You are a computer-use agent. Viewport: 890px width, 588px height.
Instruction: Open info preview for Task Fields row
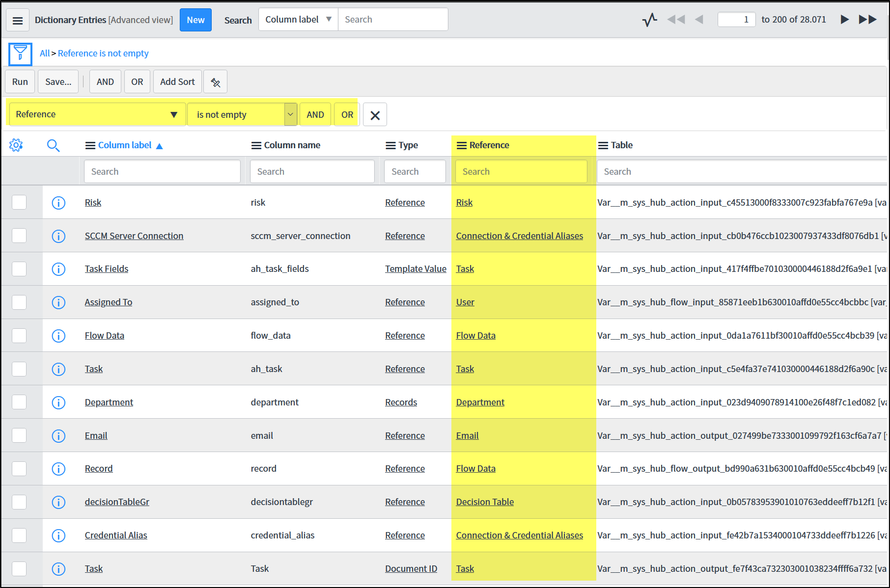(x=58, y=269)
